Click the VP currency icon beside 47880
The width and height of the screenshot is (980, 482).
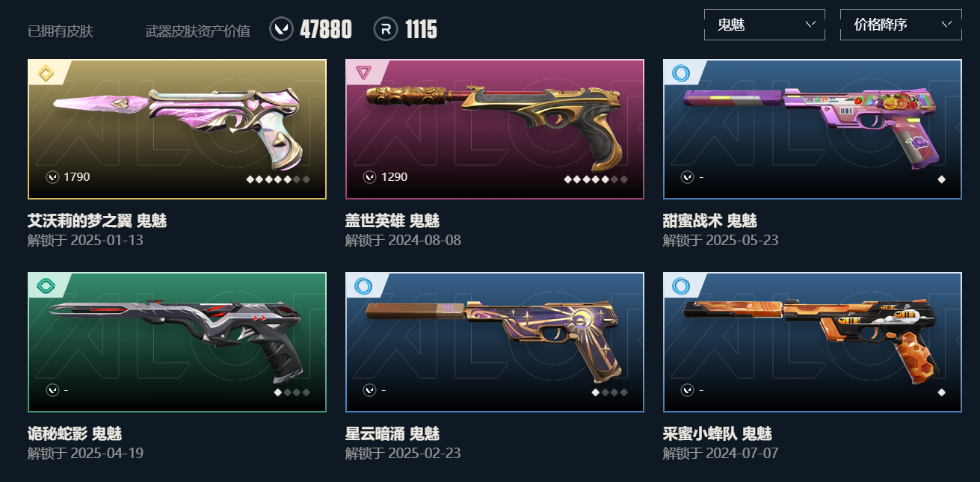pos(281,29)
